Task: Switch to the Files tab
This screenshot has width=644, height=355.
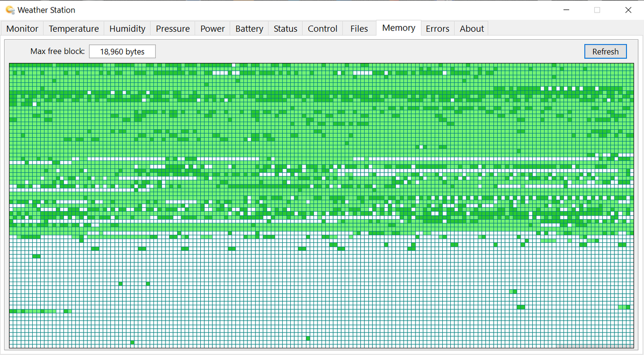Action: click(x=359, y=29)
